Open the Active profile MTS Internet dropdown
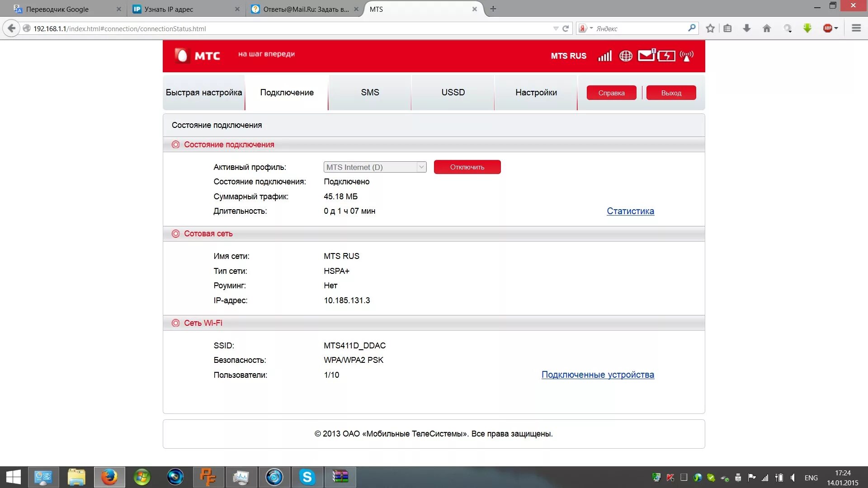The image size is (868, 488). [x=375, y=167]
